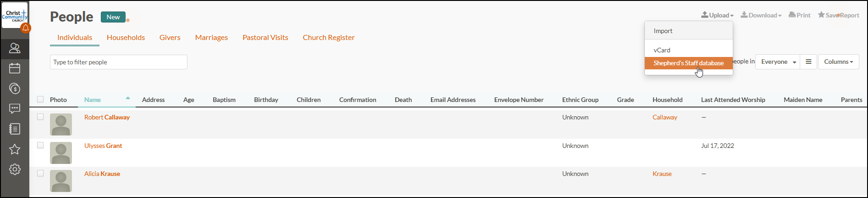
Task: Click the notification bell icon
Action: 26,28
